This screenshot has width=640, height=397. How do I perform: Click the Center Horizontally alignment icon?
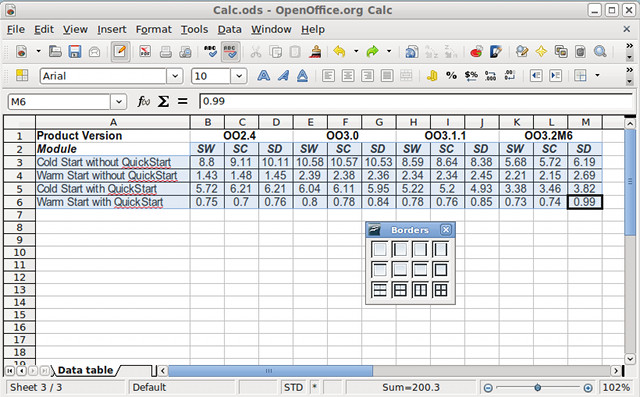(x=348, y=75)
